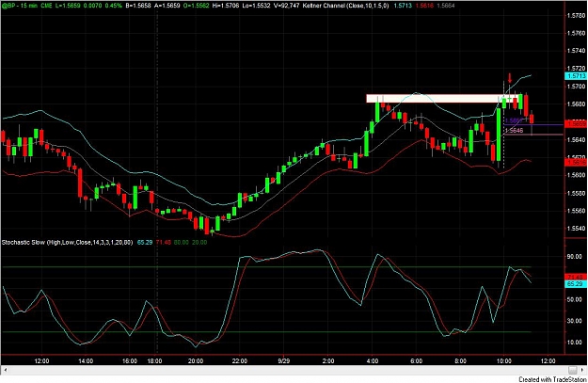
Task: Click the 1.5680 price axis label
Action: tap(576, 104)
